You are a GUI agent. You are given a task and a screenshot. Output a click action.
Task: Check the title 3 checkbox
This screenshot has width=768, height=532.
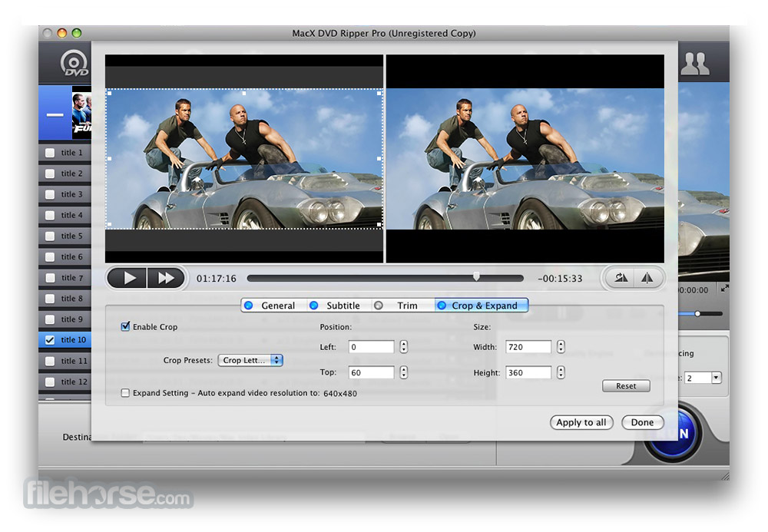click(x=50, y=194)
